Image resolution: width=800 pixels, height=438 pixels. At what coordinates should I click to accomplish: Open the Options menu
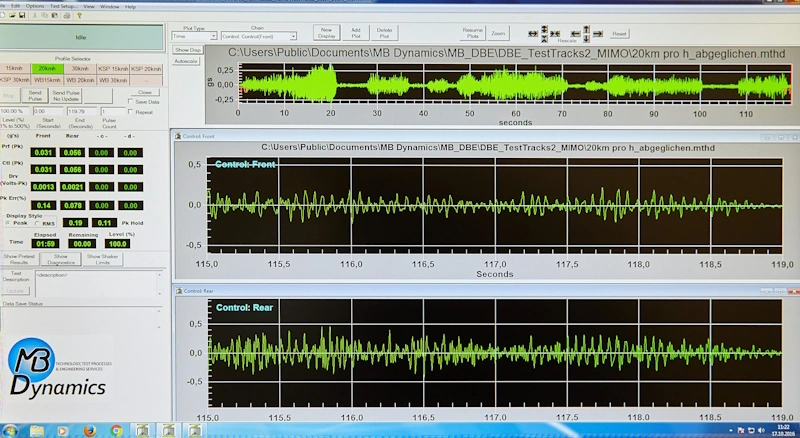click(x=36, y=6)
